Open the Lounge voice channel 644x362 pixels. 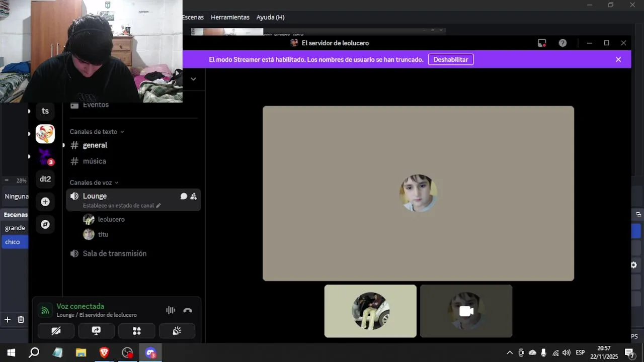95,196
